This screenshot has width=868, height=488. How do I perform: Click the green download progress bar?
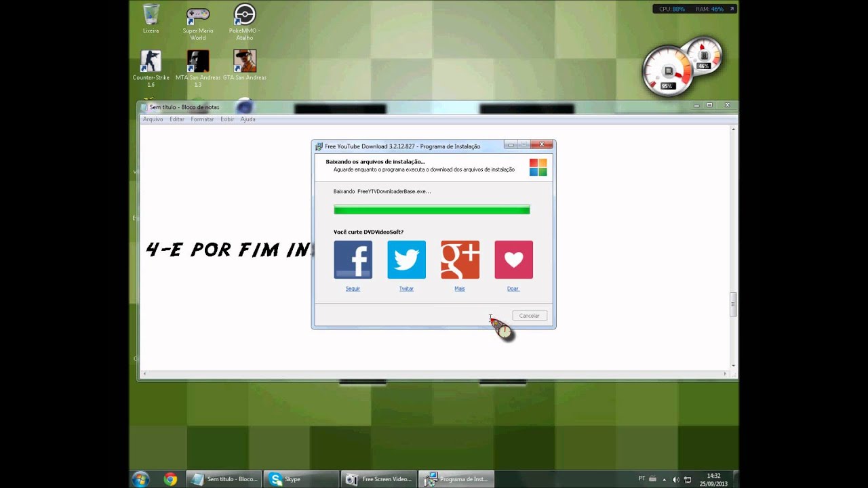[x=432, y=210]
